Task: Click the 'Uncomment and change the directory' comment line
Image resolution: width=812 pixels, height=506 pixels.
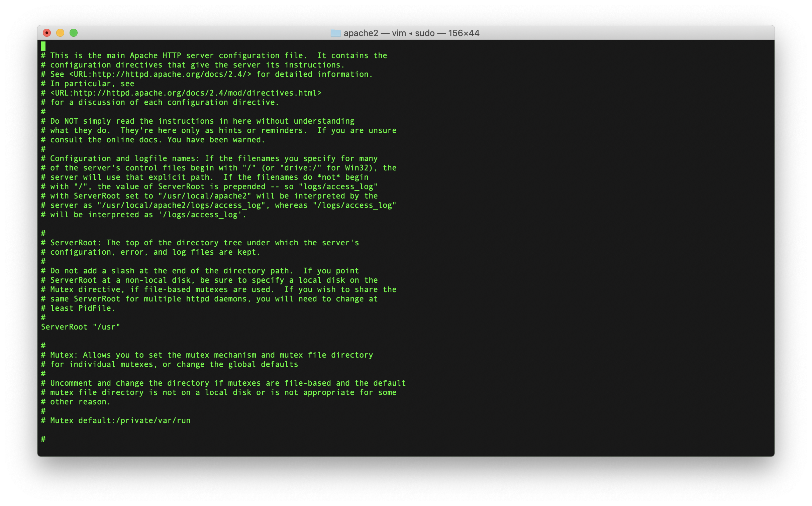Action: click(x=223, y=383)
